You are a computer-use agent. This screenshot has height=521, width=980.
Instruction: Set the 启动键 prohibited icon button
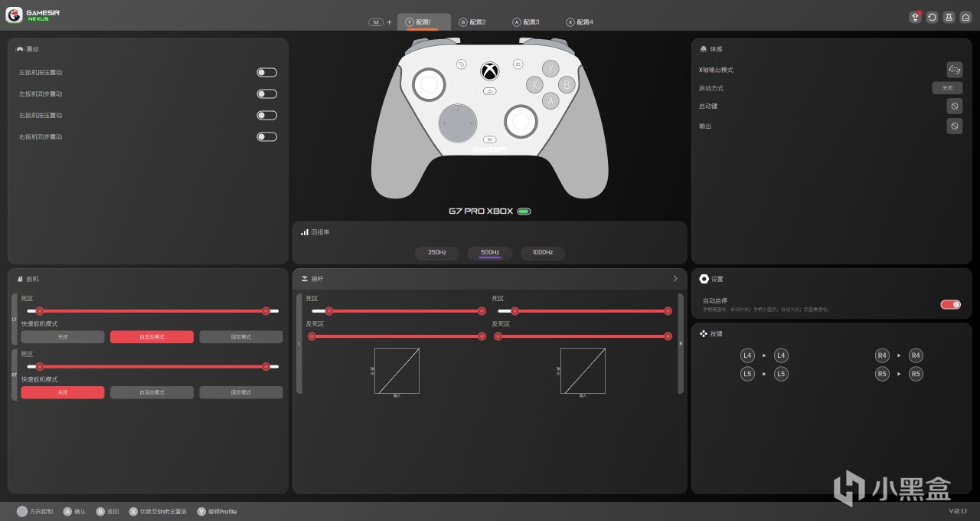pos(954,106)
